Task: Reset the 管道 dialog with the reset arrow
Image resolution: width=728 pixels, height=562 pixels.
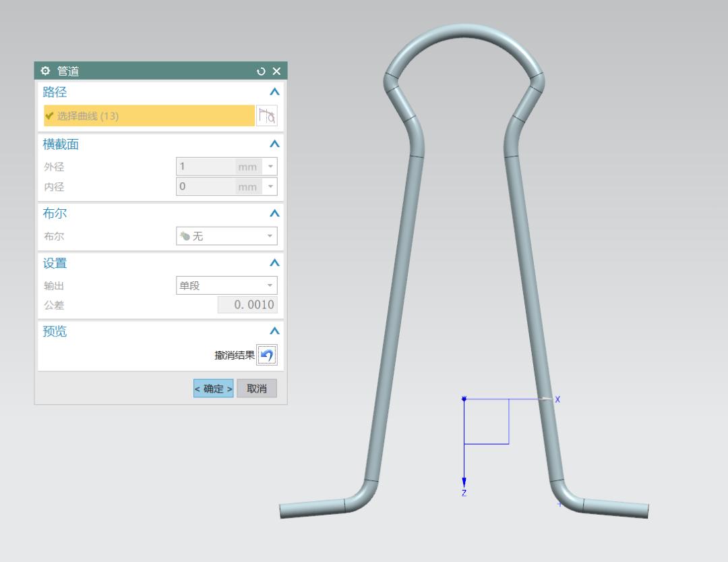Action: point(262,72)
